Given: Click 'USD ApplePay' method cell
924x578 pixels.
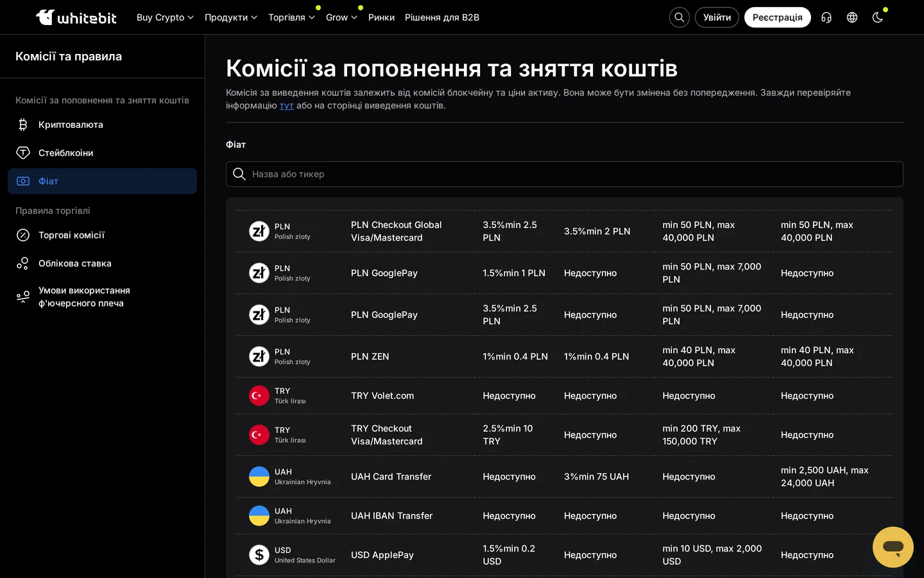Looking at the screenshot, I should 382,555.
